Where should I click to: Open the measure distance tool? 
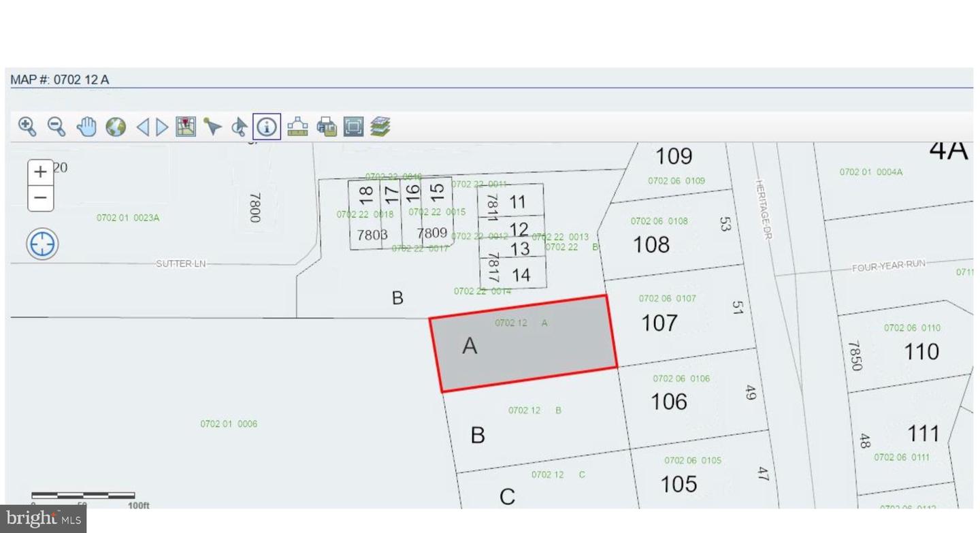point(298,127)
